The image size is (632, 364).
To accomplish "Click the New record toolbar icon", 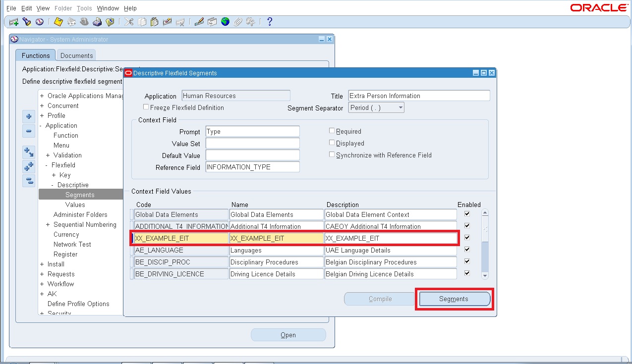I will point(14,22).
